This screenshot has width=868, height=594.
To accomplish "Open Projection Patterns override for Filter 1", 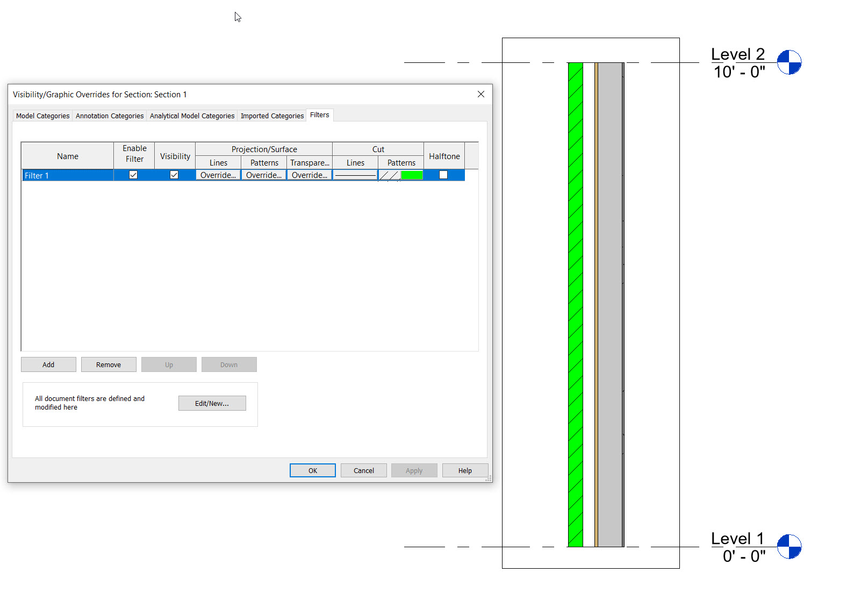I will click(264, 175).
